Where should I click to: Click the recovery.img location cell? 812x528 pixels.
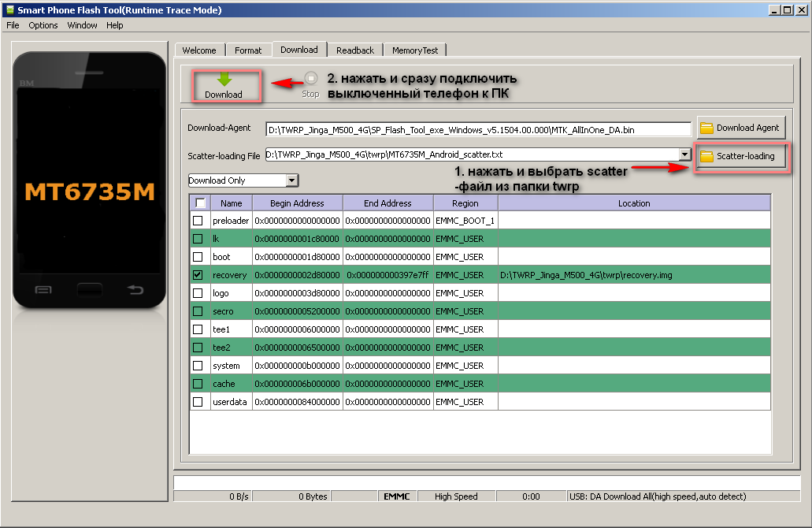pyautogui.click(x=634, y=275)
